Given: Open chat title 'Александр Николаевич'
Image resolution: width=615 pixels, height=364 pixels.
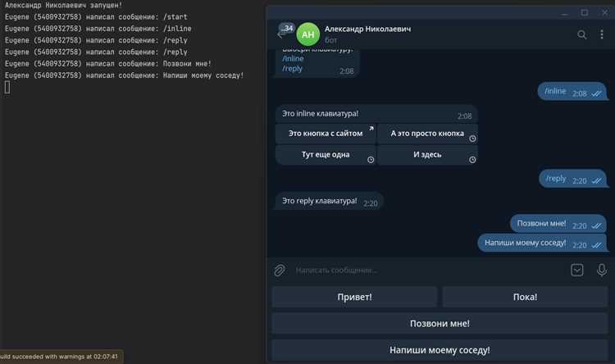Looking at the screenshot, I should (x=367, y=29).
